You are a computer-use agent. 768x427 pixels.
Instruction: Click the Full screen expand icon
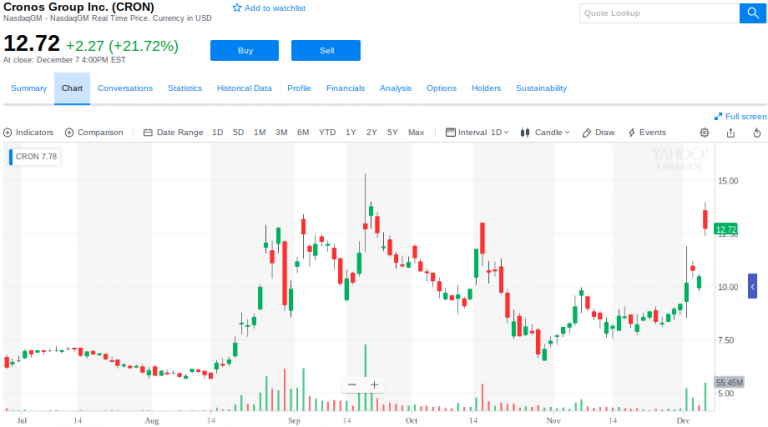[x=718, y=117]
